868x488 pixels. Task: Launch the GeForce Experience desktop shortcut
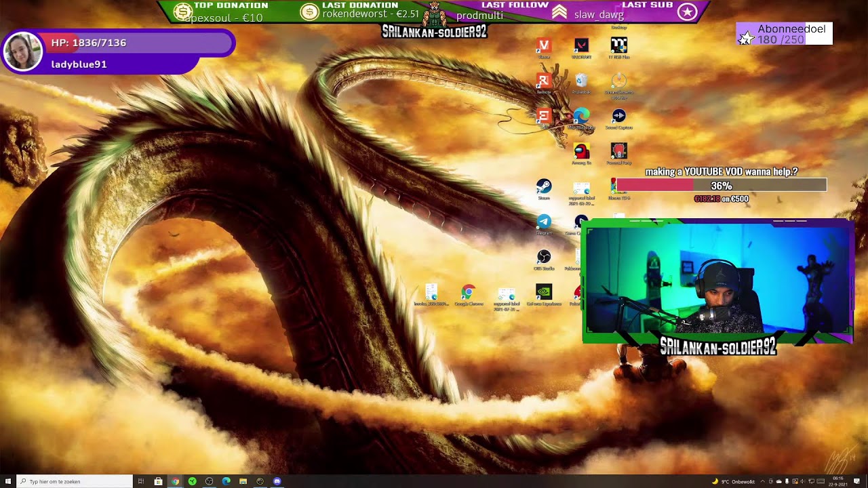pos(543,294)
